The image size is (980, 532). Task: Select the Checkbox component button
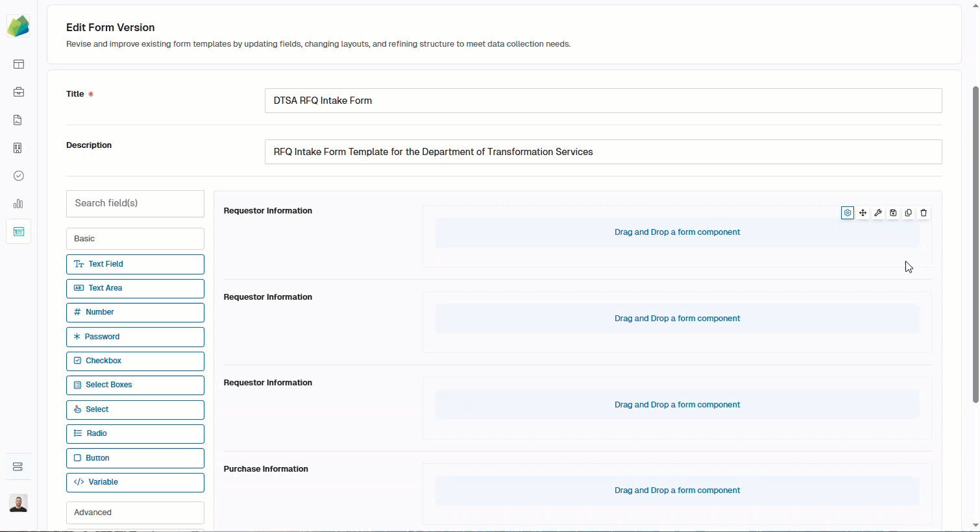[135, 361]
